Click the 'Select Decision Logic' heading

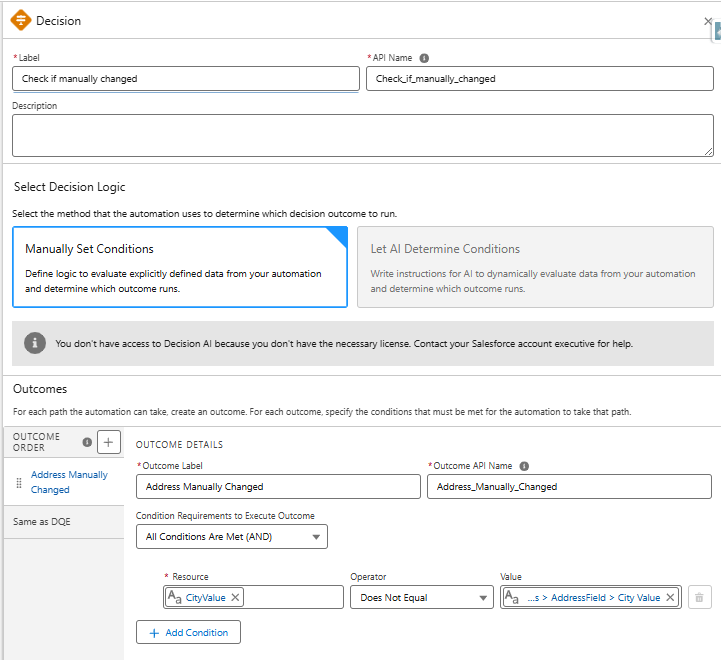click(x=69, y=187)
